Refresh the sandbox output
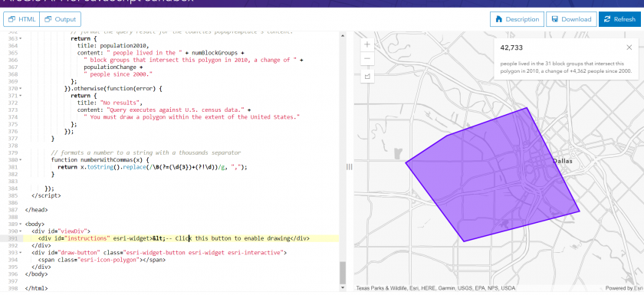Screen dimensions: 644x295 619,19
